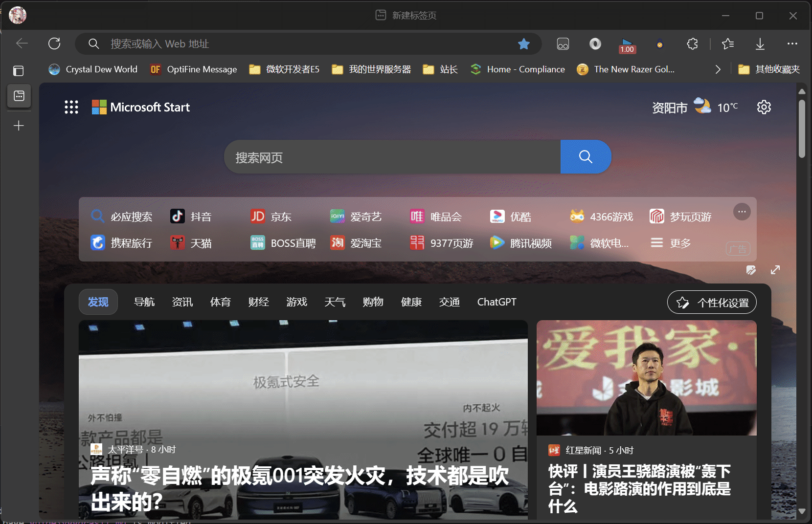Click the blue favorite star in address bar
812x524 pixels.
coord(524,44)
